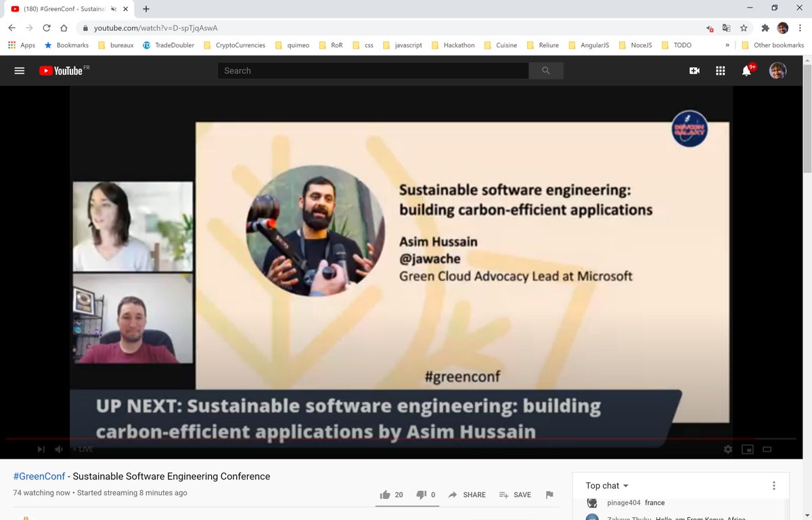
Task: Open the create video camera icon
Action: pos(694,70)
